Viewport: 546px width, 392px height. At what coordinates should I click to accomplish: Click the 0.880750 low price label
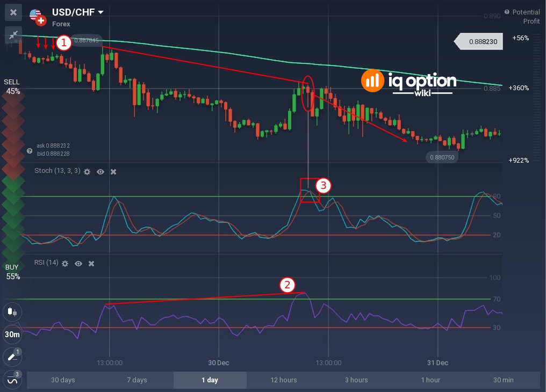point(442,157)
